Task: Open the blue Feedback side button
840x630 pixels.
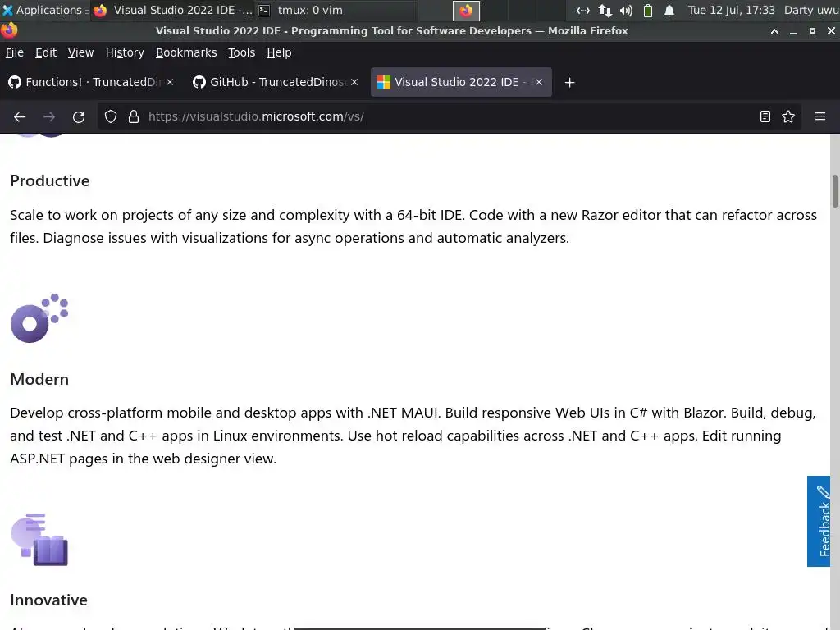Action: [819, 521]
